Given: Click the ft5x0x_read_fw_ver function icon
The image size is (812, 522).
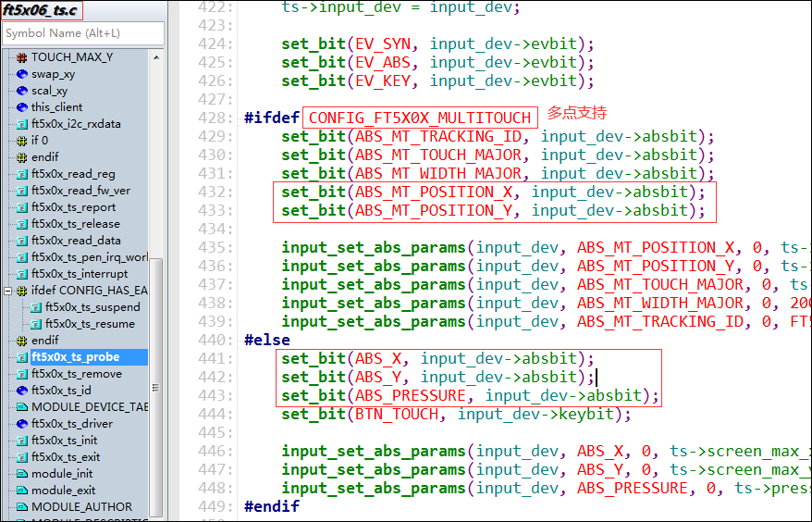Looking at the screenshot, I should (22, 191).
